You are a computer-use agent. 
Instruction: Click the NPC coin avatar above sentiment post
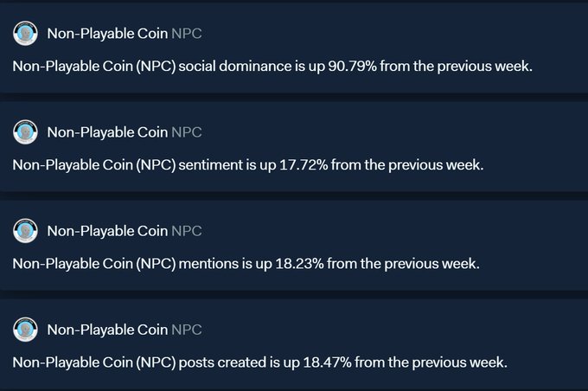click(x=25, y=132)
